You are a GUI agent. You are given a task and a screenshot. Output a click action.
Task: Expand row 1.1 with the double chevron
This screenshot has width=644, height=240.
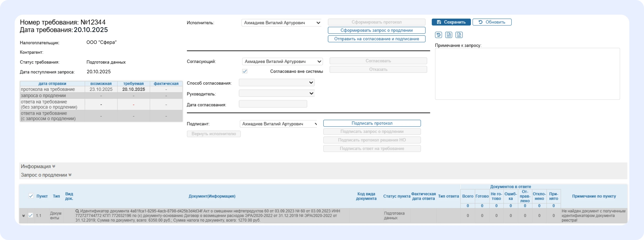pyautogui.click(x=23, y=215)
